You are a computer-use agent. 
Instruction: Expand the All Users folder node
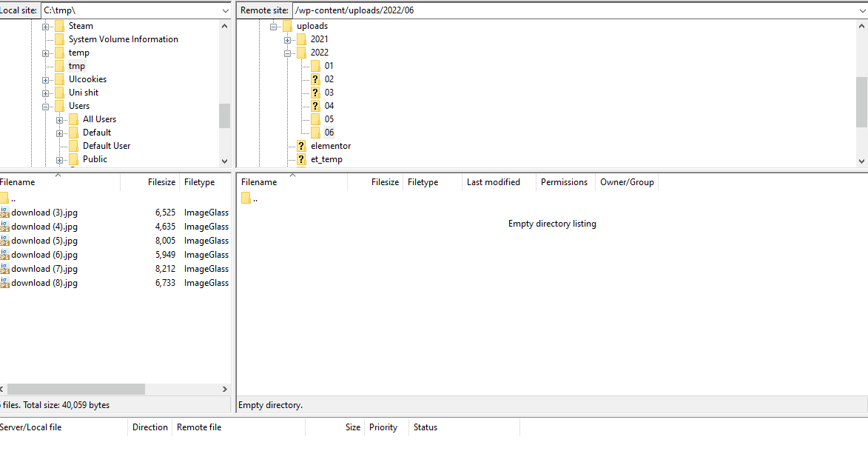point(60,120)
